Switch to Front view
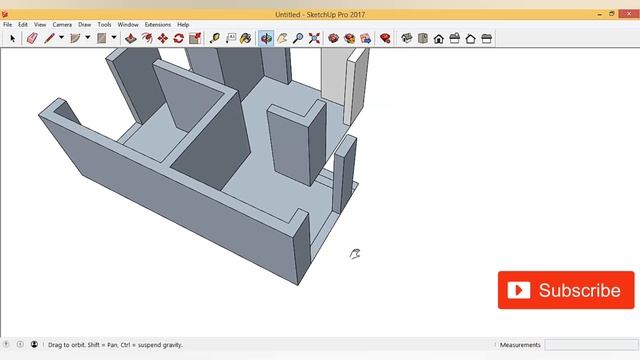 click(439, 39)
